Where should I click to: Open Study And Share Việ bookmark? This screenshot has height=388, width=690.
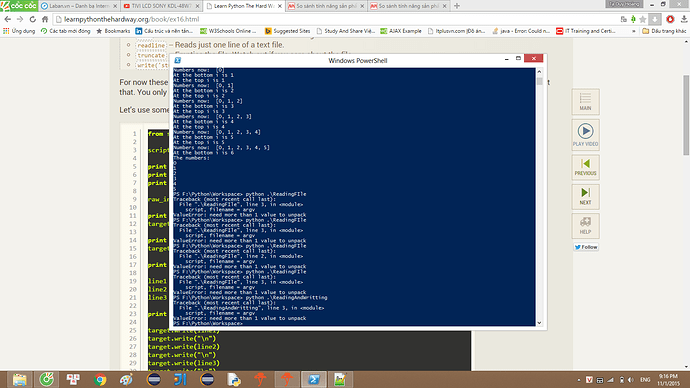(x=345, y=31)
